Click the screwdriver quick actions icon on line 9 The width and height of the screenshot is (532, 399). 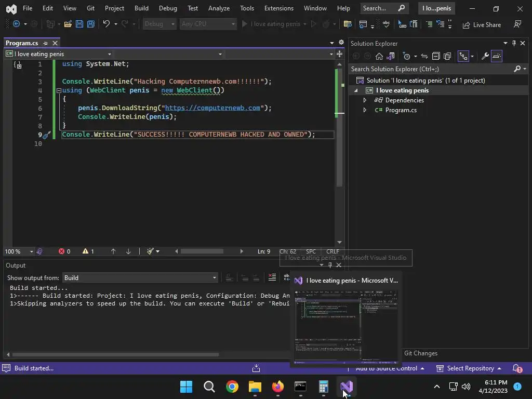coord(47,135)
